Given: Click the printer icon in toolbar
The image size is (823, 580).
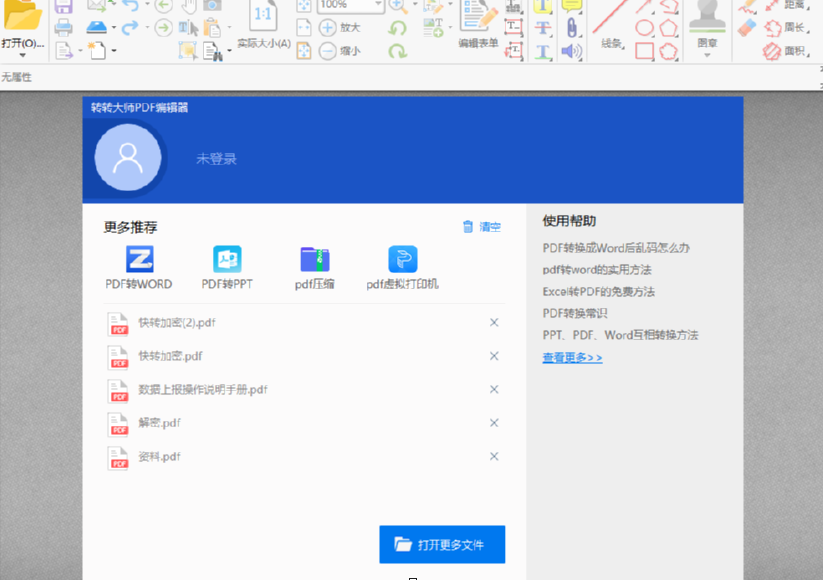Looking at the screenshot, I should click(63, 27).
